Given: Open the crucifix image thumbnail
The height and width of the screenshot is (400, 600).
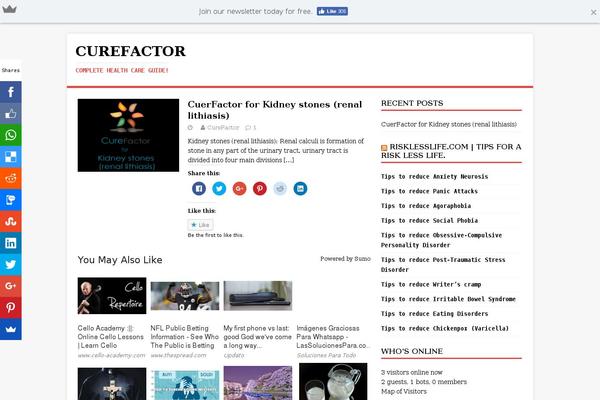Looking at the screenshot, I should coord(112,384).
